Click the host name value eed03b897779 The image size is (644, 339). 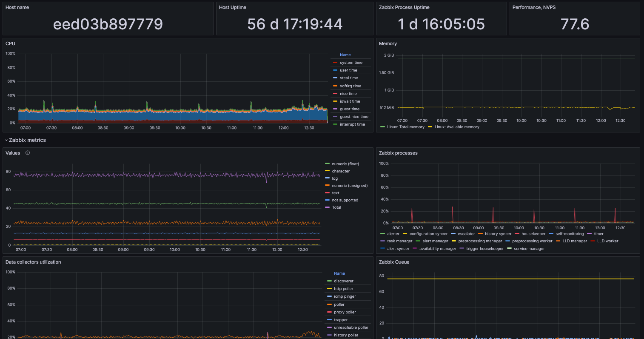108,24
